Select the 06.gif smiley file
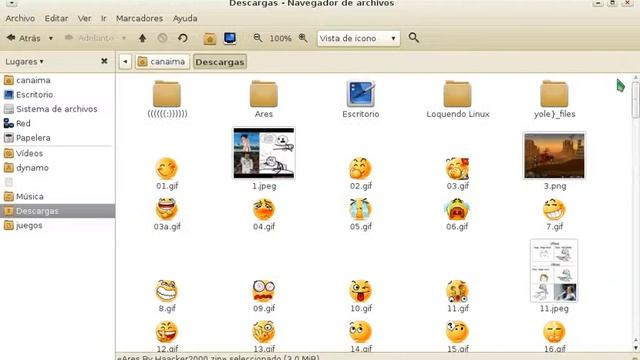The height and width of the screenshot is (360, 640). [x=457, y=214]
